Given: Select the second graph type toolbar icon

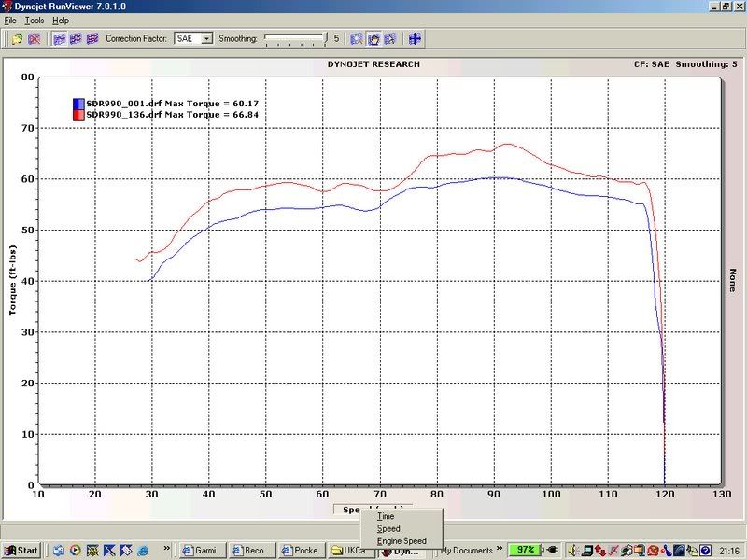Looking at the screenshot, I should pos(76,39).
